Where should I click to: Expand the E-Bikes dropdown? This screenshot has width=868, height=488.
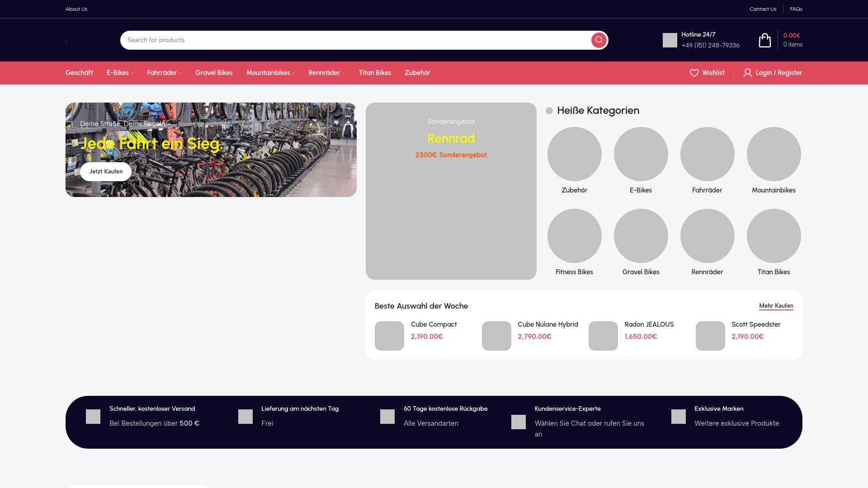click(119, 73)
